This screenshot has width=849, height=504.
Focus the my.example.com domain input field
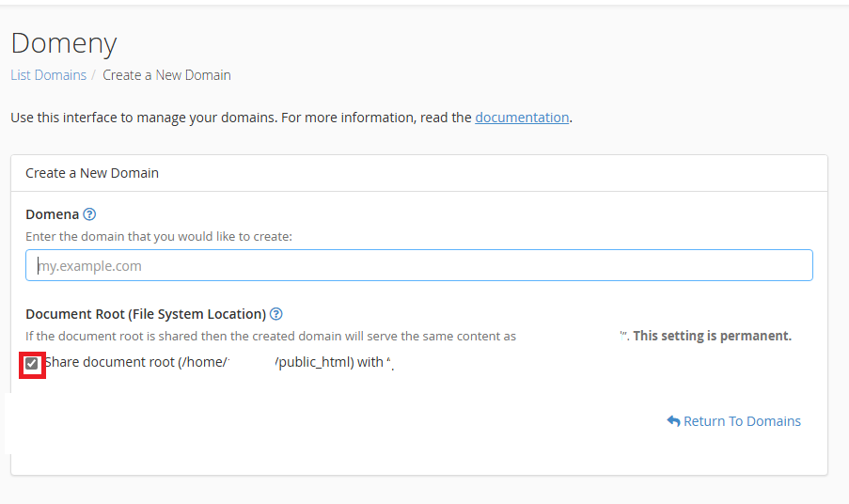(x=418, y=266)
